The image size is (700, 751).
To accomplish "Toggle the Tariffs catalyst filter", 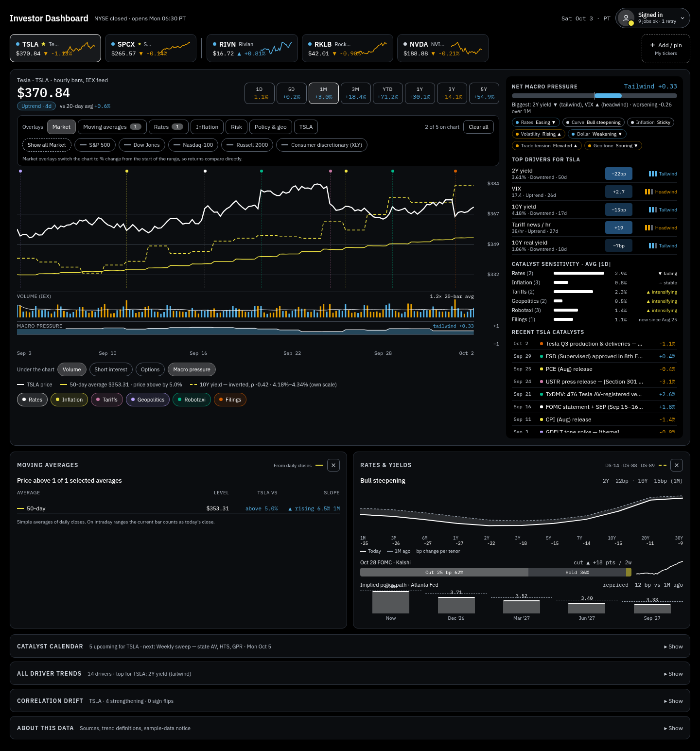I will click(x=107, y=400).
